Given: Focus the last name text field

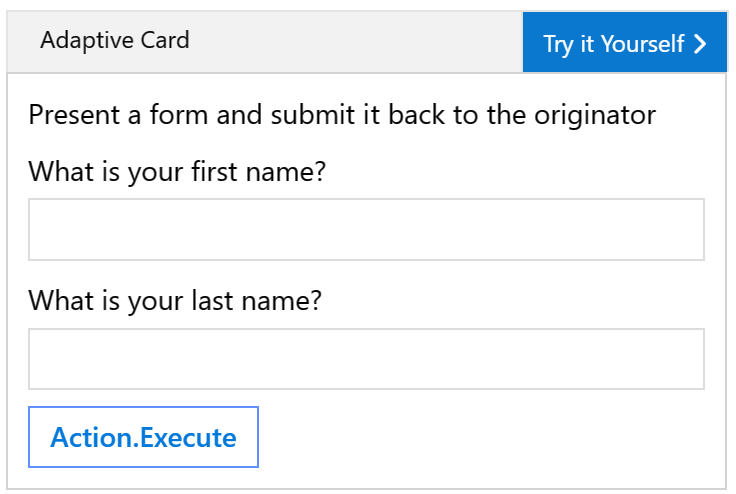Looking at the screenshot, I should click(366, 359).
